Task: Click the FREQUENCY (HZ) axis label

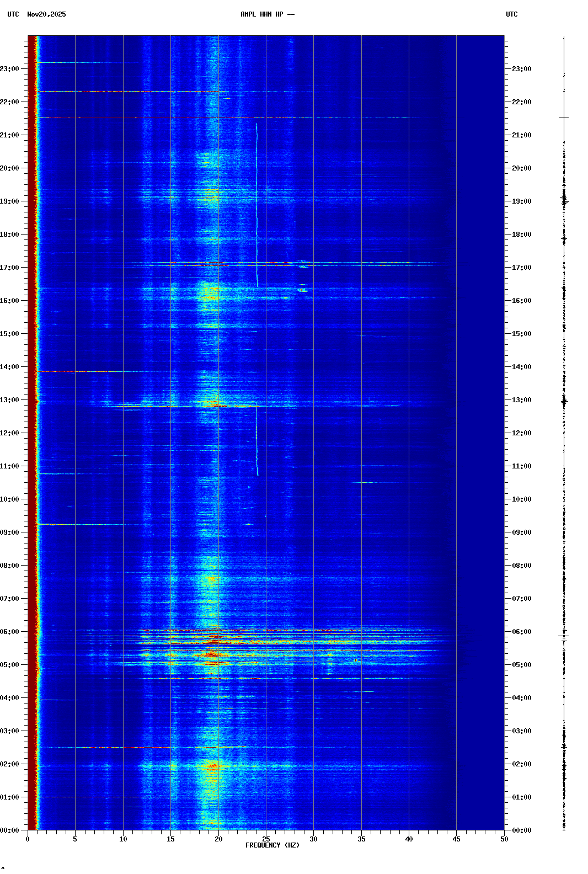Action: pyautogui.click(x=272, y=845)
